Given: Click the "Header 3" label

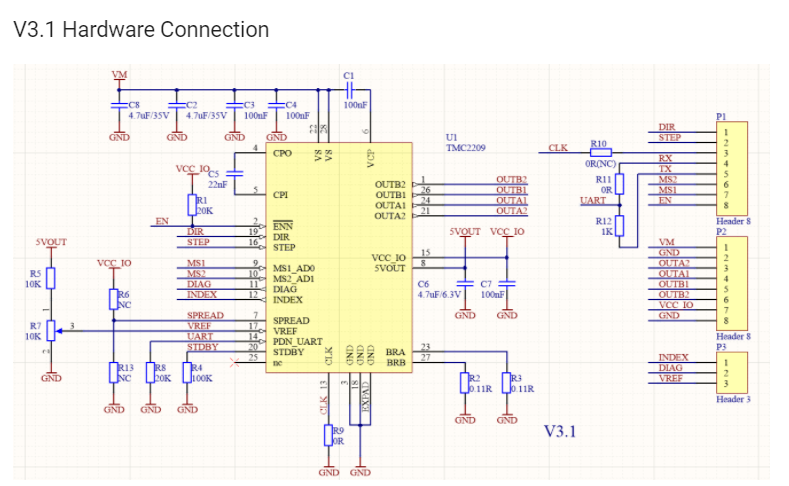Looking at the screenshot, I should (733, 399).
